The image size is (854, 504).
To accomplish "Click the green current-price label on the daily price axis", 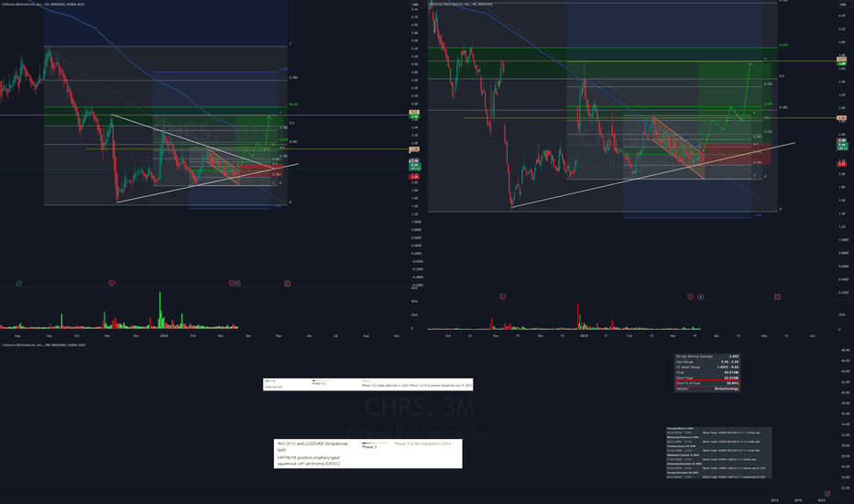I will pos(415,166).
